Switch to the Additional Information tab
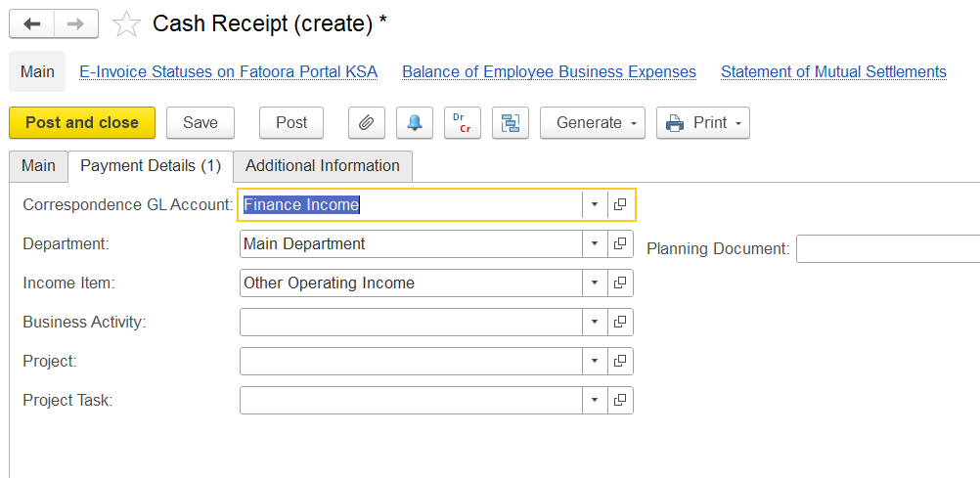 point(323,166)
